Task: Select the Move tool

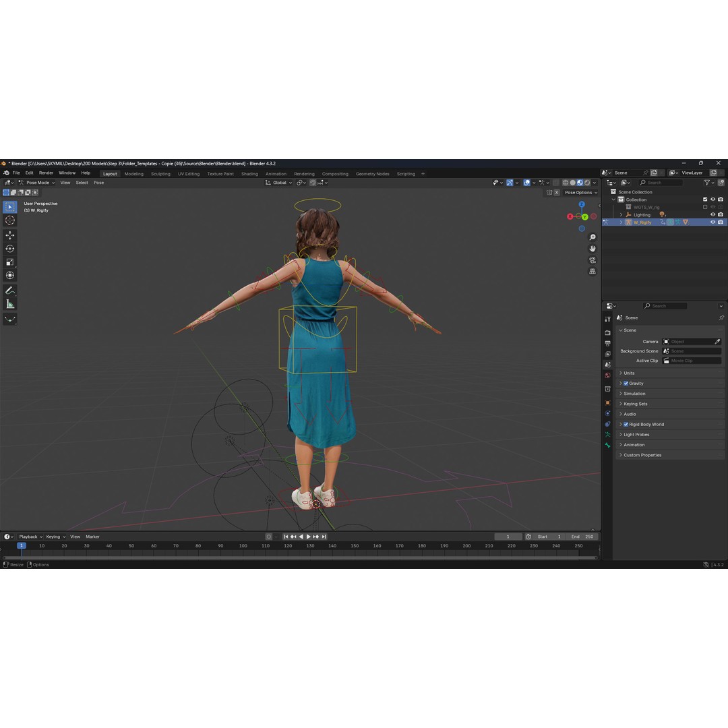Action: click(x=9, y=235)
